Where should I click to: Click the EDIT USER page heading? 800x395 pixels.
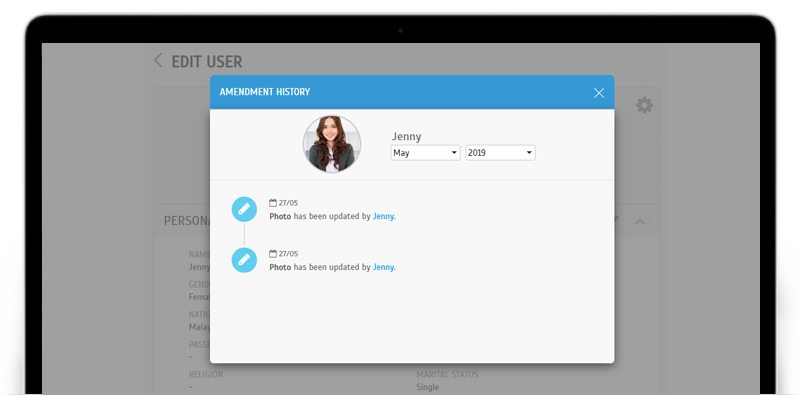click(x=207, y=62)
